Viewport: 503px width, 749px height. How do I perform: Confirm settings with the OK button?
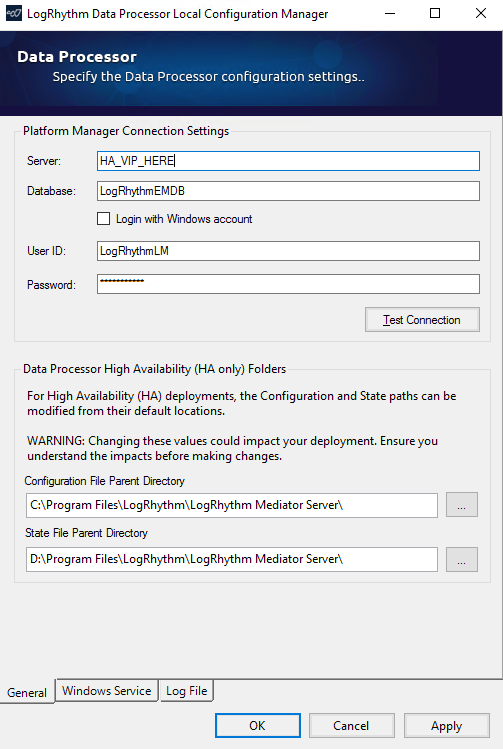257,726
